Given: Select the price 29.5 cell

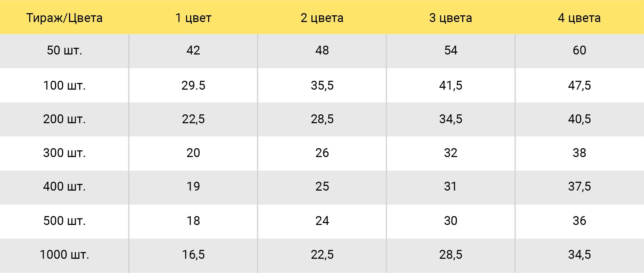Looking at the screenshot, I should (x=193, y=85).
